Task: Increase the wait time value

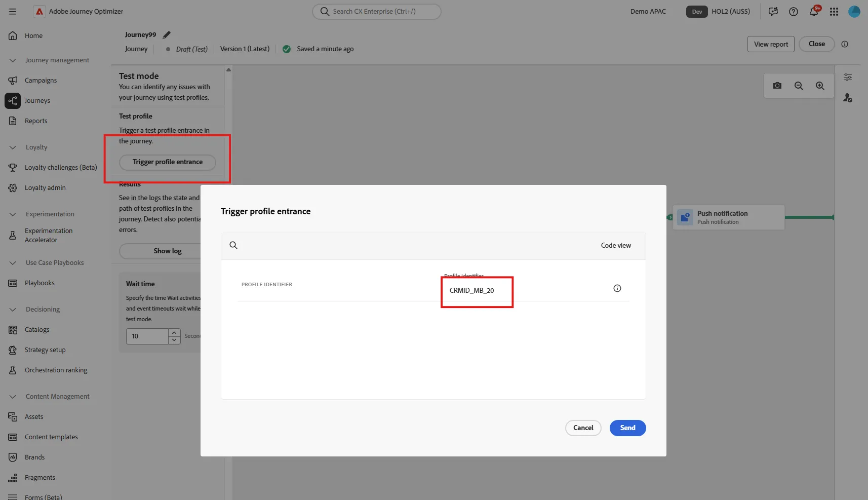Action: pos(174,332)
